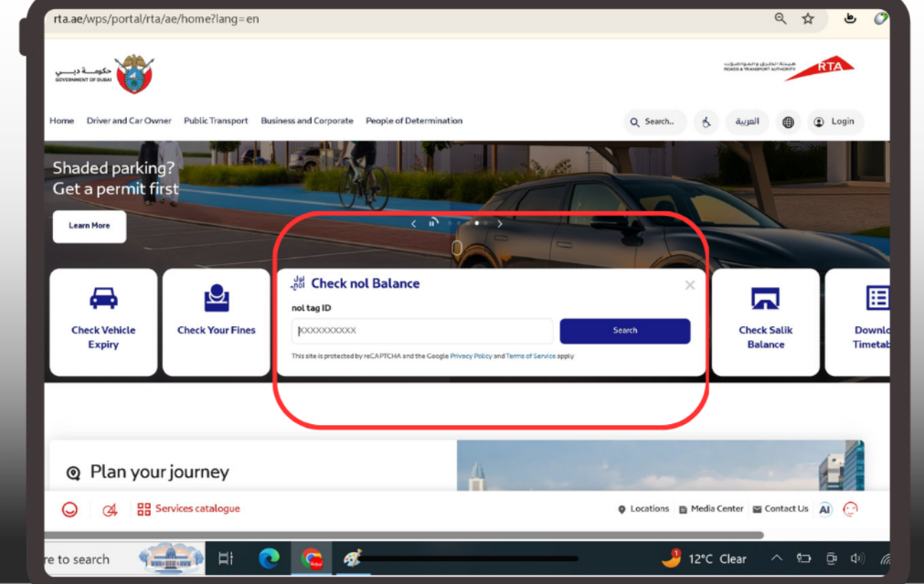Open the AI assistant icon at bottom
This screenshot has height=584, width=924.
pyautogui.click(x=824, y=509)
